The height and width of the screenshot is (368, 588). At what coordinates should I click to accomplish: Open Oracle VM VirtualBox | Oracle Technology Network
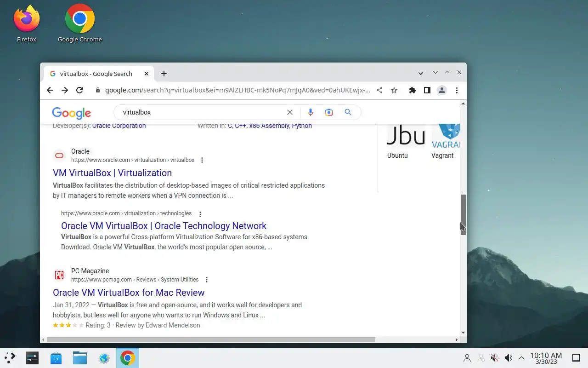coord(164,226)
